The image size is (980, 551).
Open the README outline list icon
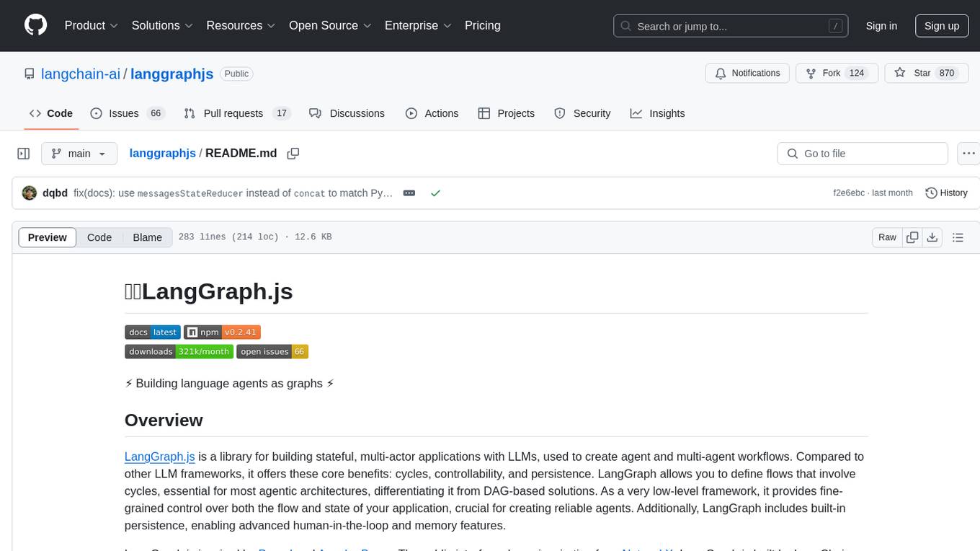(x=958, y=237)
